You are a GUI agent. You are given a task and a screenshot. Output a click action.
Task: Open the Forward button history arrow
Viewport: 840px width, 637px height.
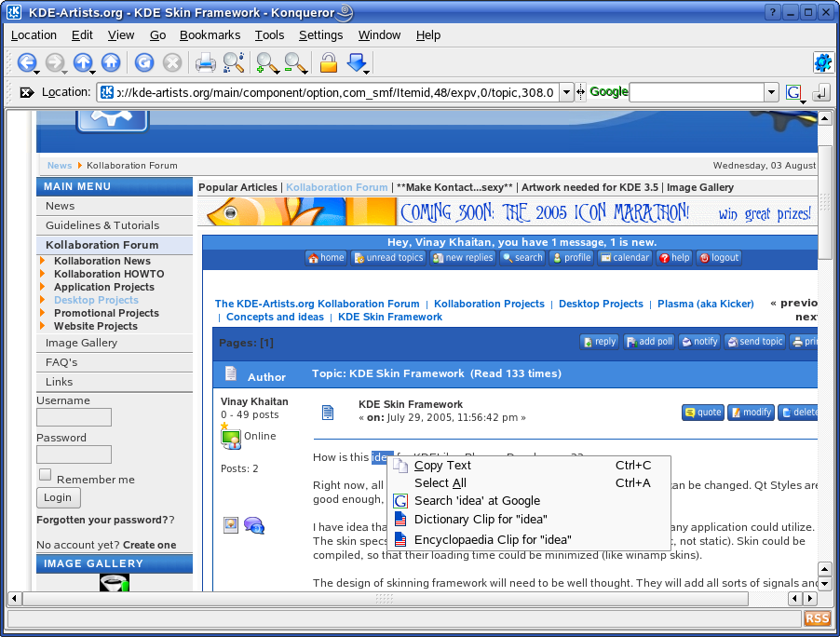click(x=64, y=73)
